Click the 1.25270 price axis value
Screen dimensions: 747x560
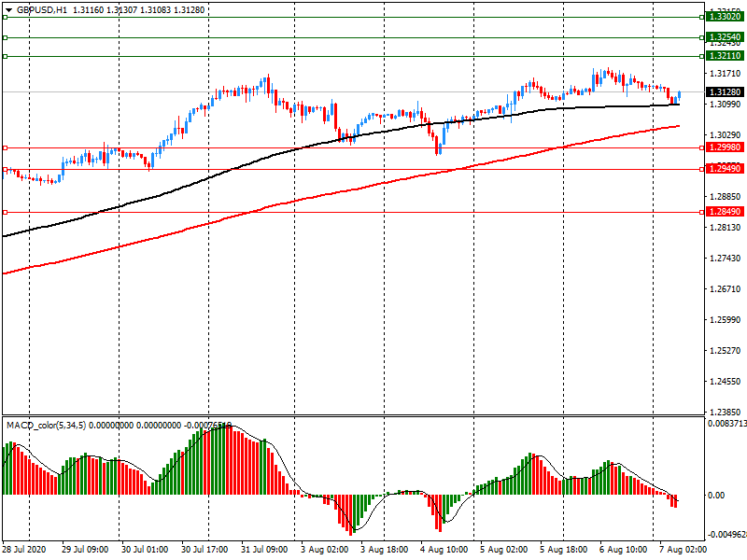pos(726,351)
